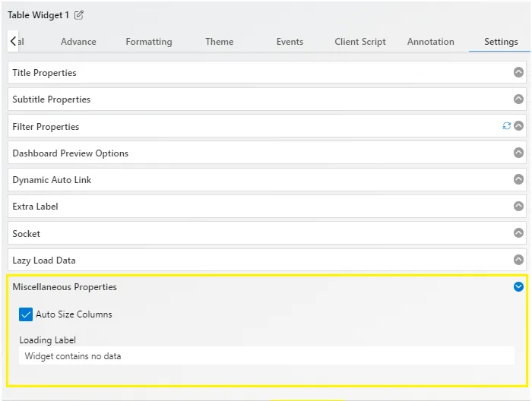The height and width of the screenshot is (401, 532).
Task: Click the Title Properties header label
Action: 44,73
